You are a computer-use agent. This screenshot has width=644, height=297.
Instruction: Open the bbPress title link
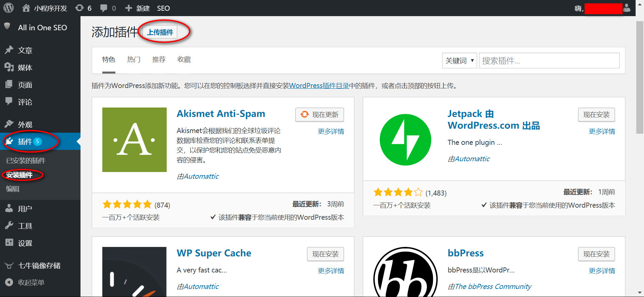click(466, 253)
